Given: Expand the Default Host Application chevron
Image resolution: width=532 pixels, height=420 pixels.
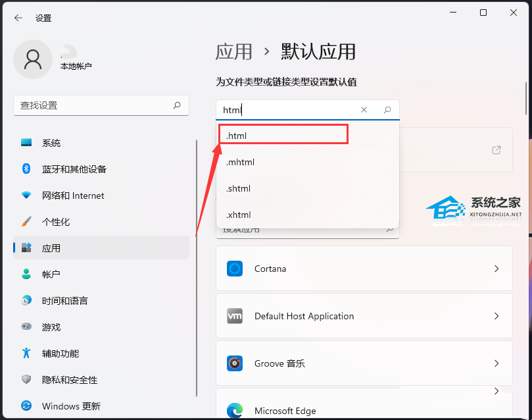Looking at the screenshot, I should coord(496,316).
